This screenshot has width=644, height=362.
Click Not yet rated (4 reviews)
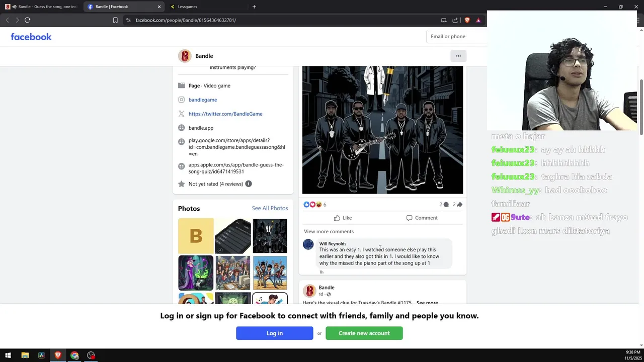[x=216, y=184]
